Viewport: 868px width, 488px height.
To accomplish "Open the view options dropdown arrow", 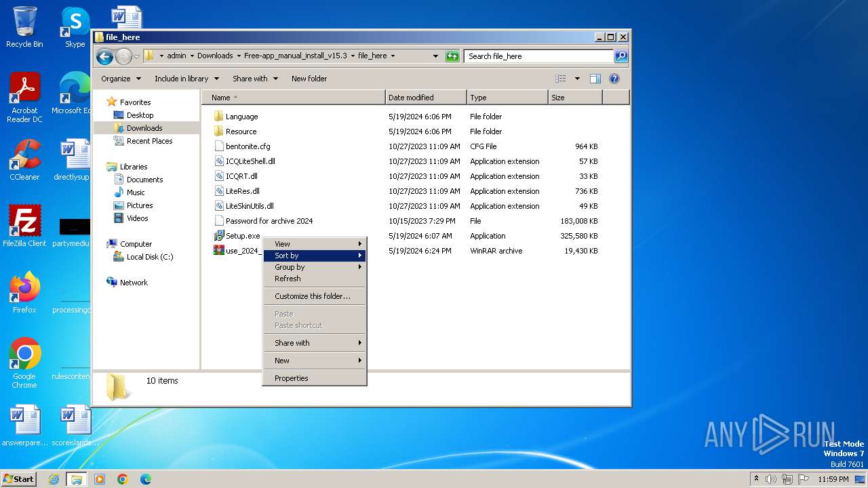I will point(577,79).
